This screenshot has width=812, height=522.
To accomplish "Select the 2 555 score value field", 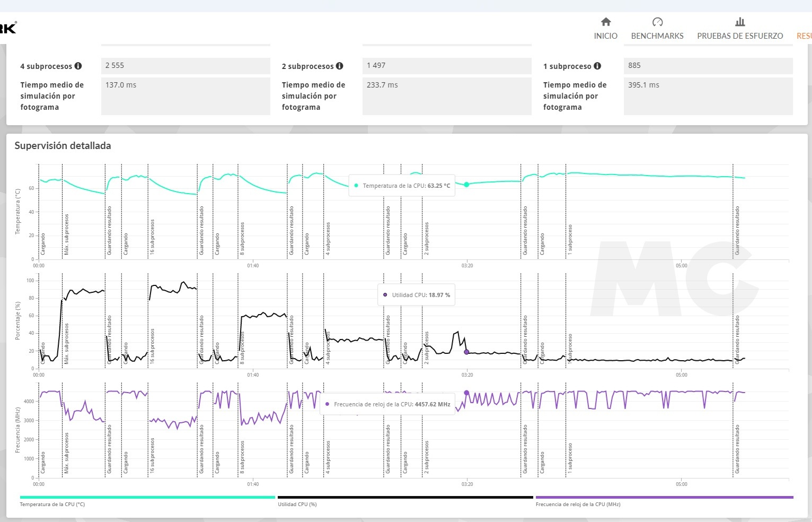I will point(186,66).
